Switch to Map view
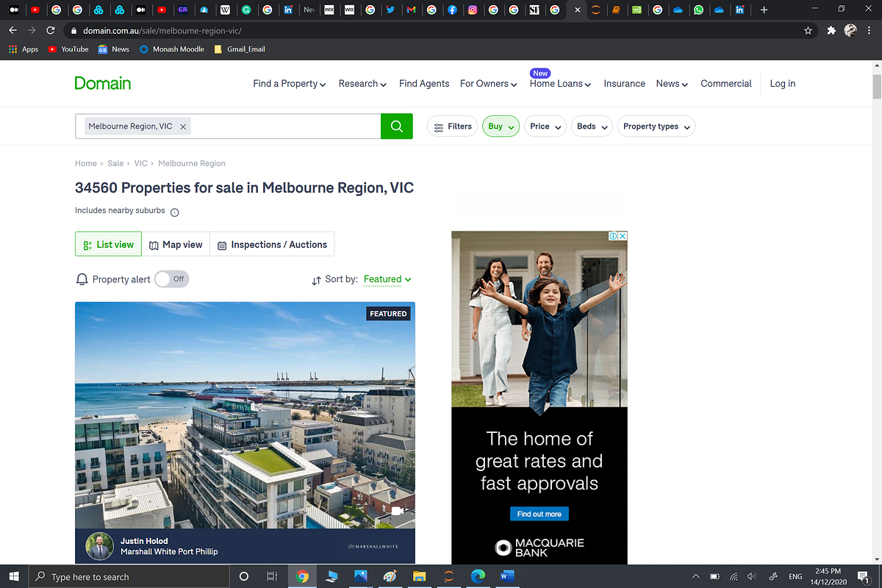The width and height of the screenshot is (882, 588). (176, 244)
